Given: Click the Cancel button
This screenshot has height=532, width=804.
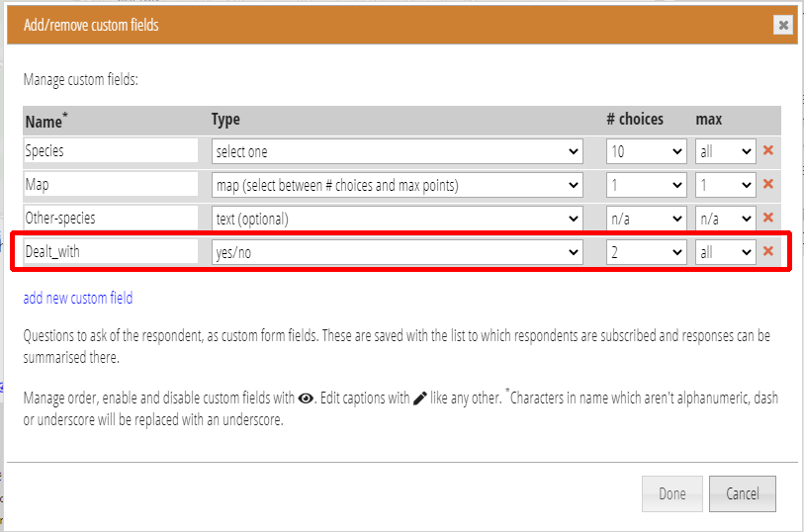Looking at the screenshot, I should [743, 493].
